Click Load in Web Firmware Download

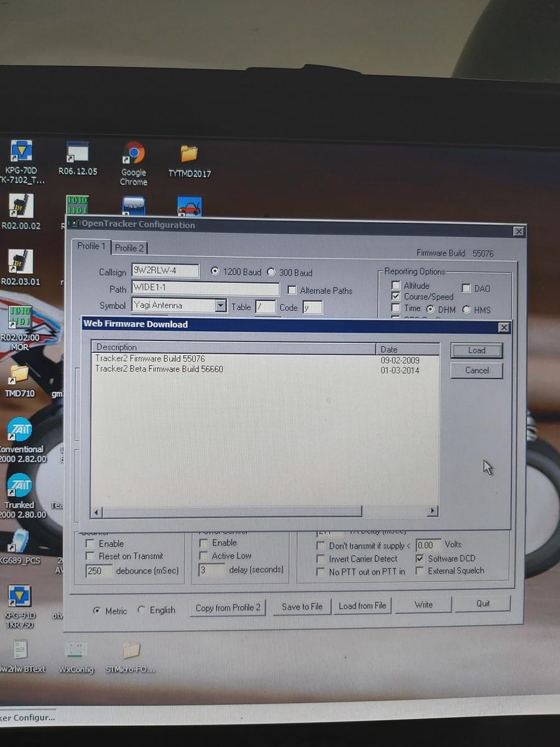(477, 350)
